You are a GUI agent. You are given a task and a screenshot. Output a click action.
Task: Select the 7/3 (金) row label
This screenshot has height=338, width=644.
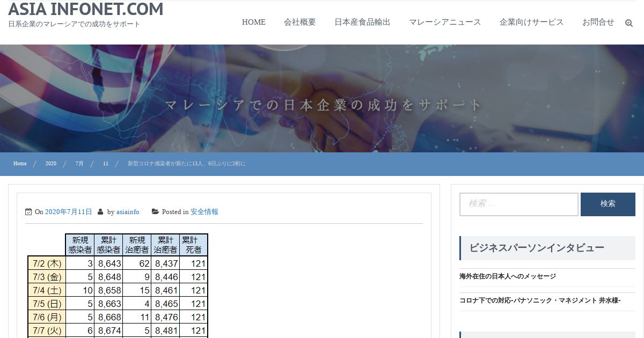pyautogui.click(x=47, y=277)
